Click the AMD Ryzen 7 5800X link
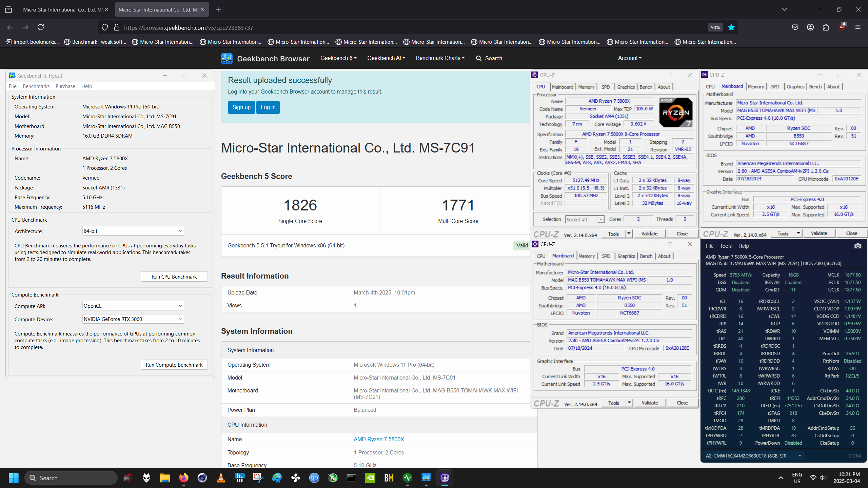Viewport: 868px width, 488px height. (x=379, y=439)
